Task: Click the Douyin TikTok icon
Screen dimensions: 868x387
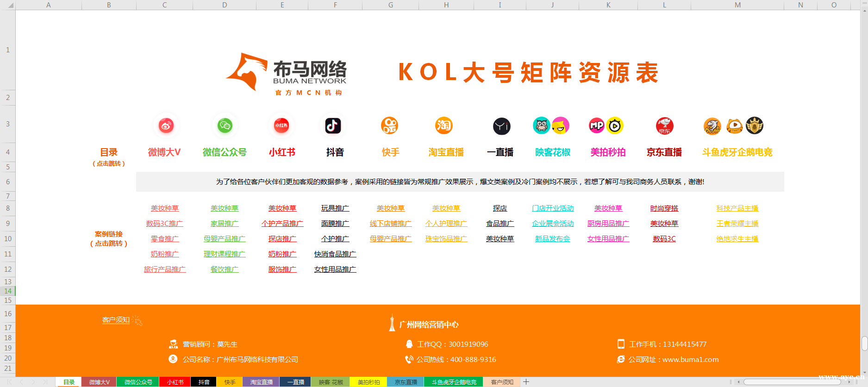Action: click(x=333, y=125)
